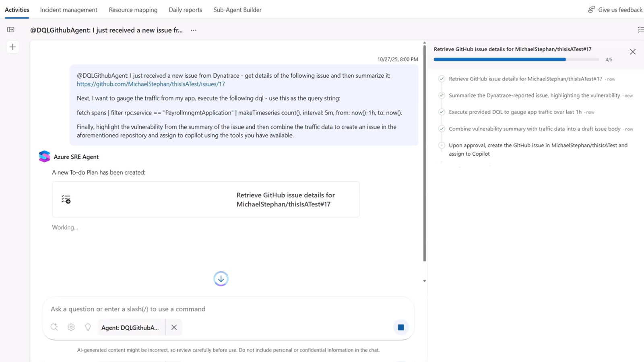The image size is (644, 362).
Task: Click pending circle for Upon approval step
Action: click(x=442, y=145)
